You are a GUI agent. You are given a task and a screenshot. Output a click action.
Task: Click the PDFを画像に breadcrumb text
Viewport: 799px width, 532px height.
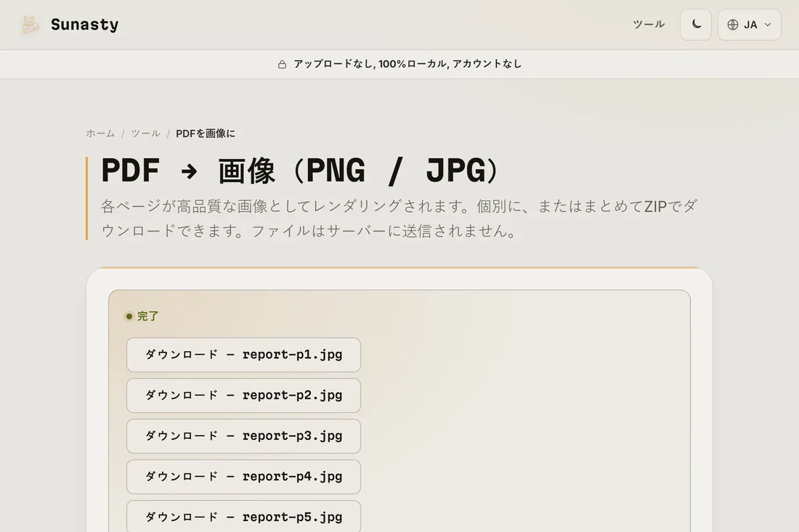pyautogui.click(x=206, y=134)
